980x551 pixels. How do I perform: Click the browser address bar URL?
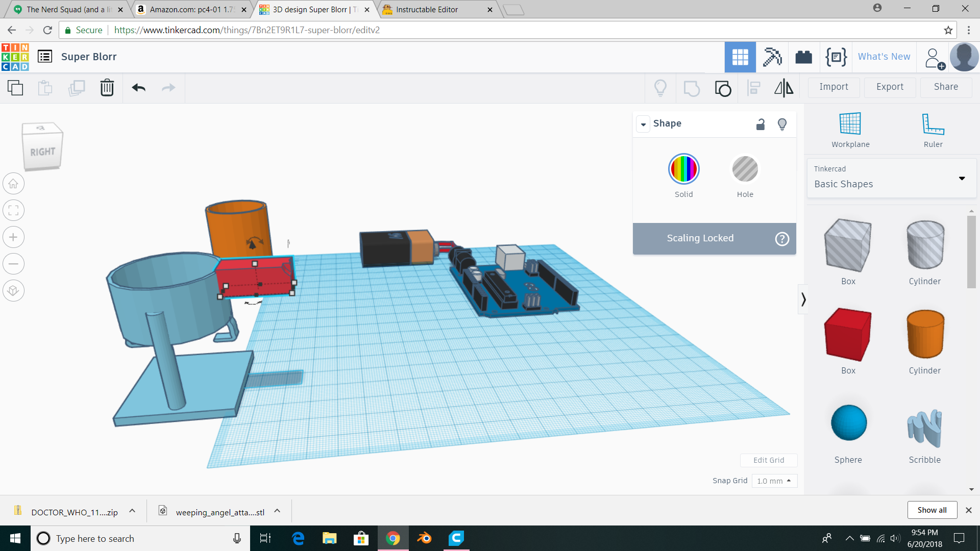click(x=247, y=30)
